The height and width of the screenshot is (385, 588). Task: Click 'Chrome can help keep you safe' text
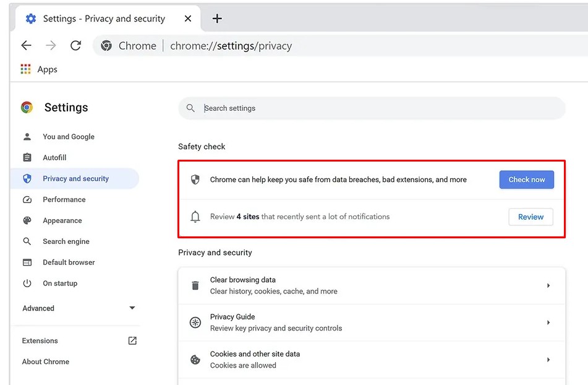338,180
